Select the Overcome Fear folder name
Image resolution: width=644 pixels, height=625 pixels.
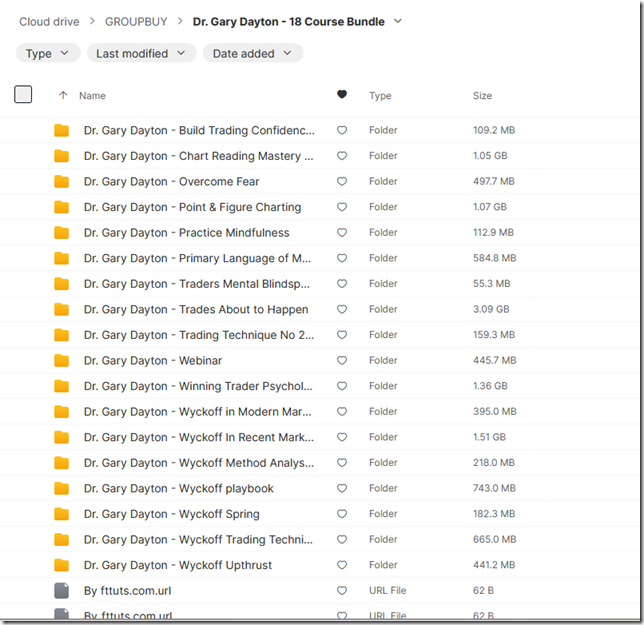click(x=172, y=182)
